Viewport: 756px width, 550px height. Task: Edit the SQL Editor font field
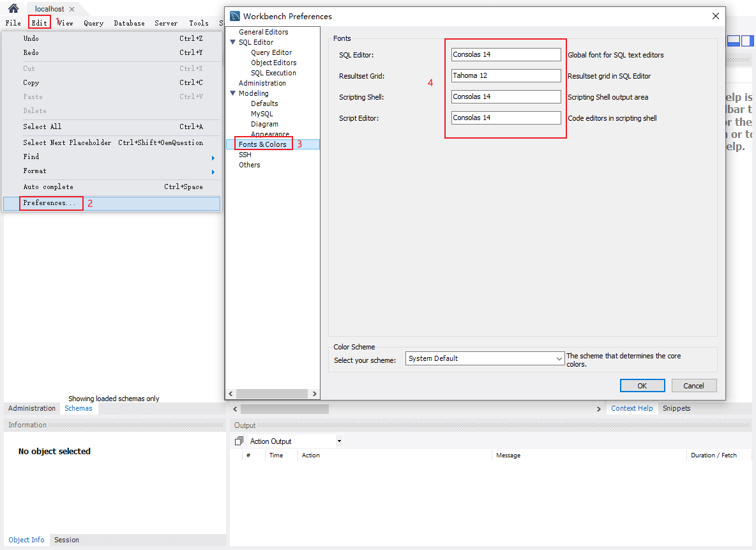pos(506,54)
